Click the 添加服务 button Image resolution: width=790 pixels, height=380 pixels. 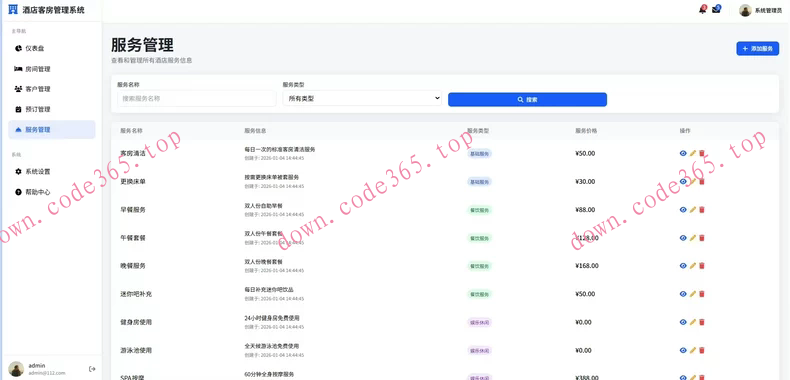757,49
